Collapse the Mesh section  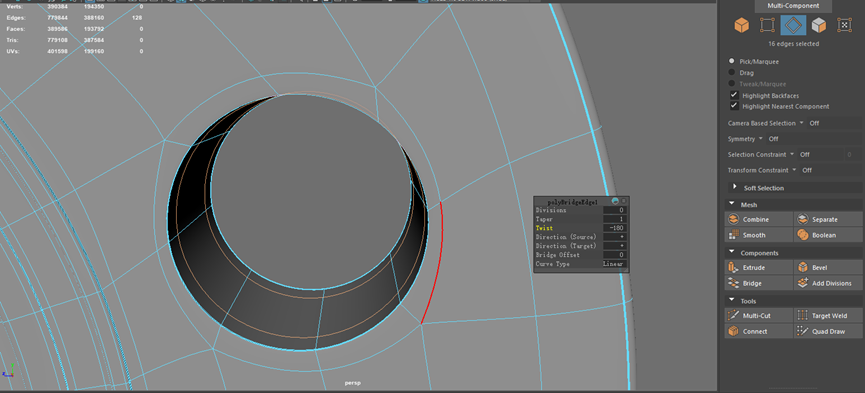point(732,204)
